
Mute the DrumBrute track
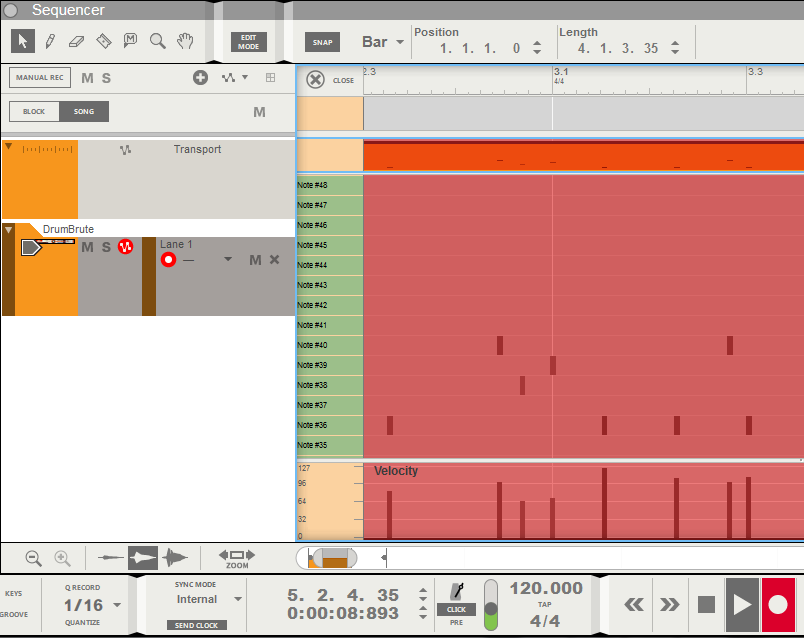coord(88,247)
